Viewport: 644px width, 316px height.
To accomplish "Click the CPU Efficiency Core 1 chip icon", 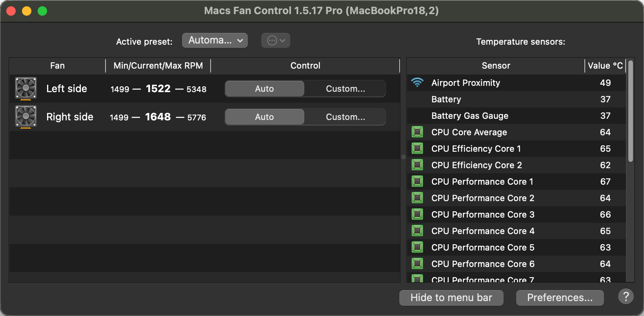I will click(x=417, y=149).
